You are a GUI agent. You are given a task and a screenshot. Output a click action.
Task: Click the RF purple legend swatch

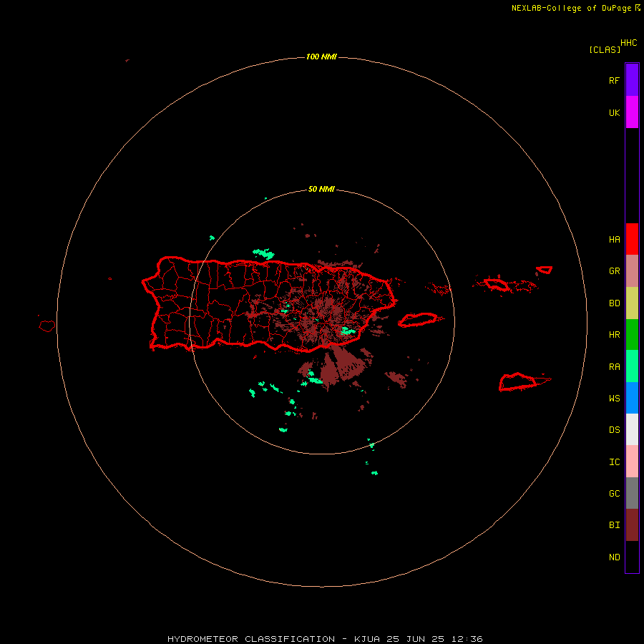coord(632,80)
